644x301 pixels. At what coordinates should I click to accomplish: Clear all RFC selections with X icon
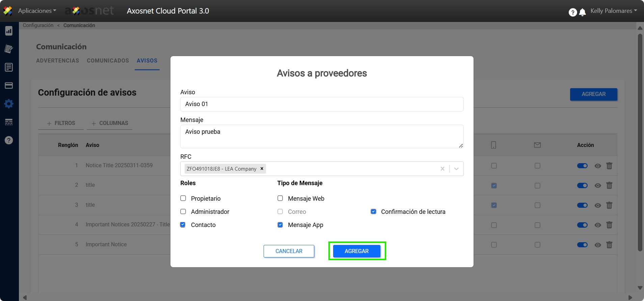(442, 169)
